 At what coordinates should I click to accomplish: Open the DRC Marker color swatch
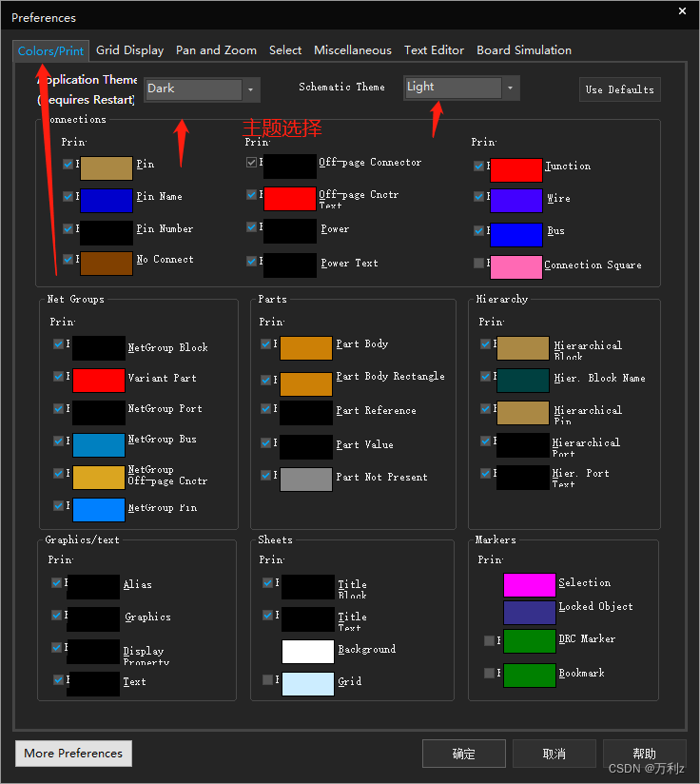(x=529, y=641)
